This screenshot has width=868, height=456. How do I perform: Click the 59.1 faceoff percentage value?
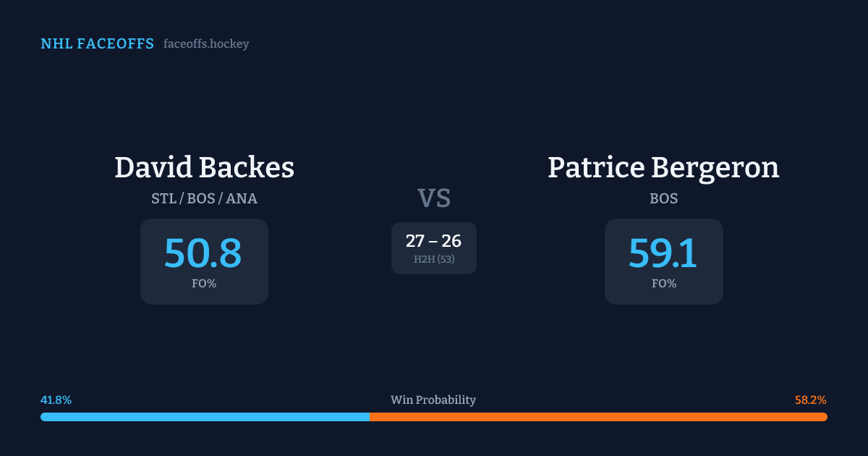pyautogui.click(x=663, y=253)
